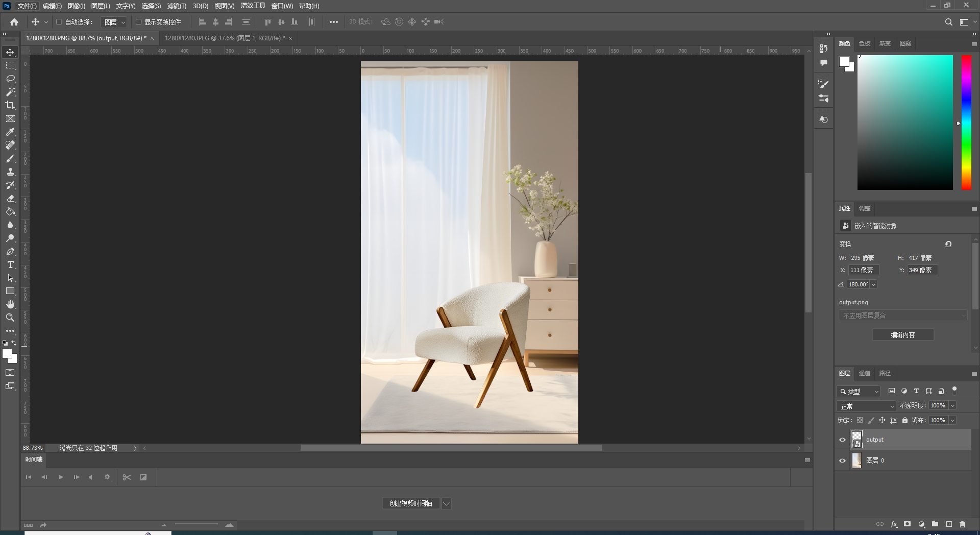980x535 pixels.
Task: Open the opacity dropdown arrow
Action: pos(952,405)
